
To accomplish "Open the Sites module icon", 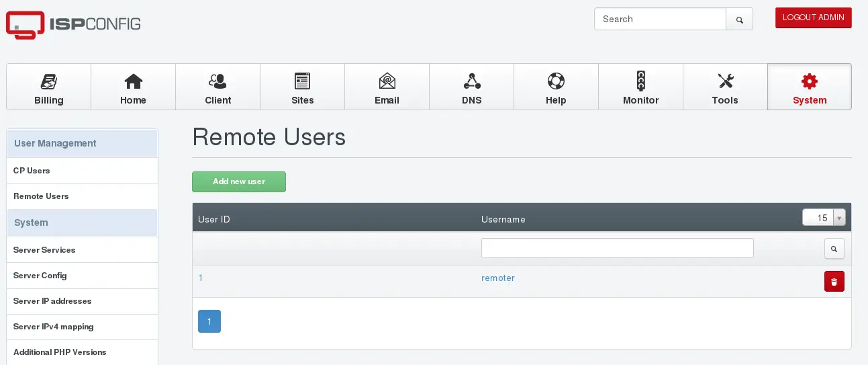I will (x=302, y=81).
